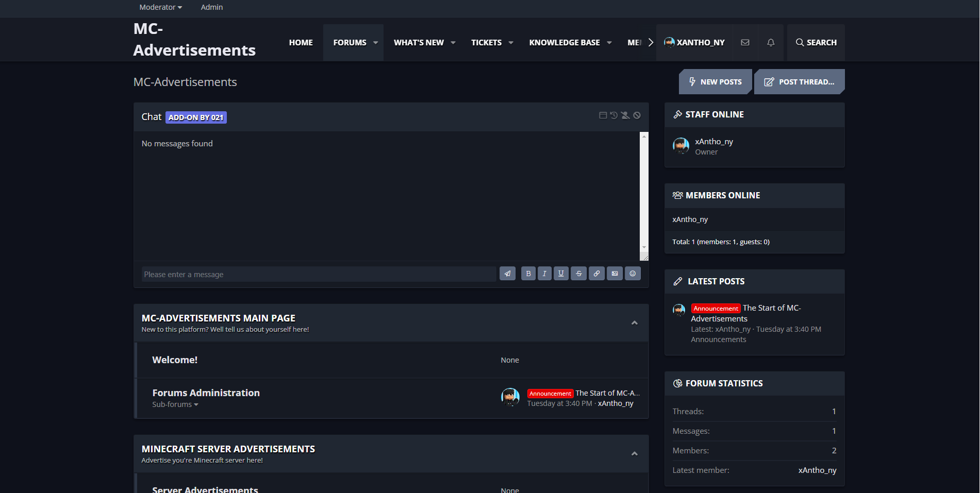Open xAntho_ny in Members Online list
Image resolution: width=980 pixels, height=493 pixels.
(x=690, y=219)
